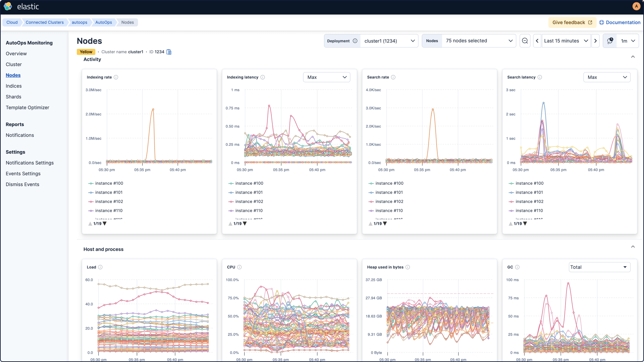Open Indexing latency Max dropdown

(x=326, y=77)
